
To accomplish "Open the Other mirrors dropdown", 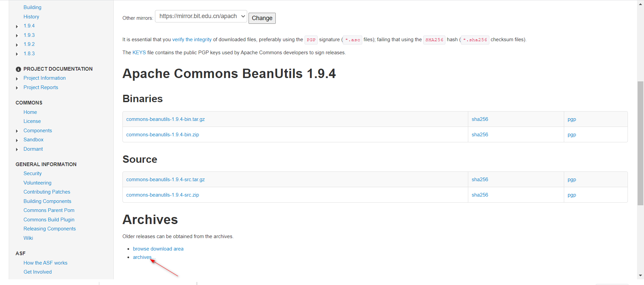I will click(x=201, y=16).
